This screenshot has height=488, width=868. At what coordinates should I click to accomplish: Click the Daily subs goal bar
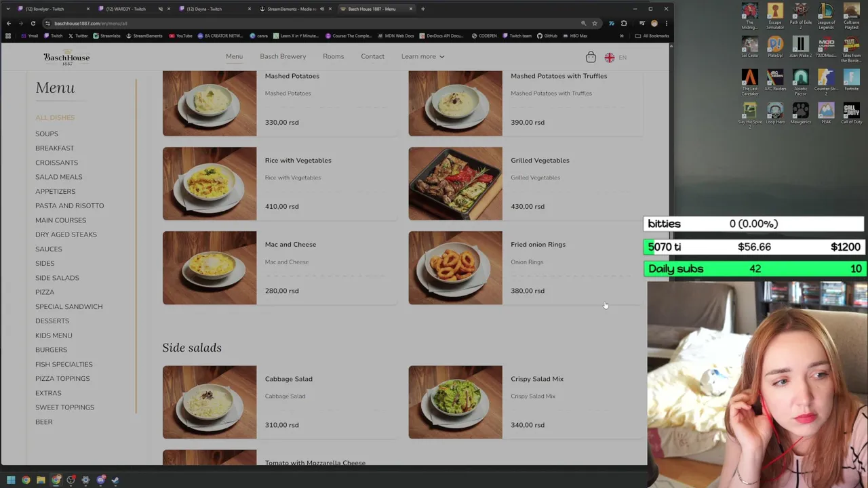[754, 269]
